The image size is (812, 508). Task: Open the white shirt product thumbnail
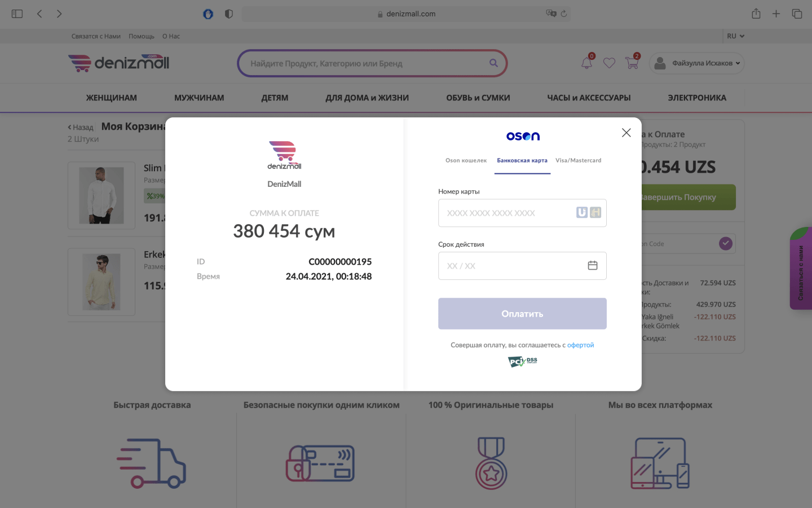(101, 195)
